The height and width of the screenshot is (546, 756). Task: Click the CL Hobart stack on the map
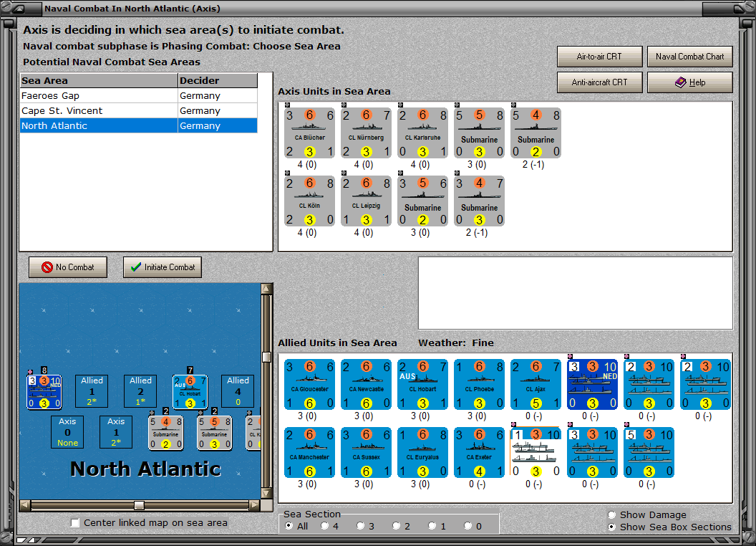click(x=190, y=392)
